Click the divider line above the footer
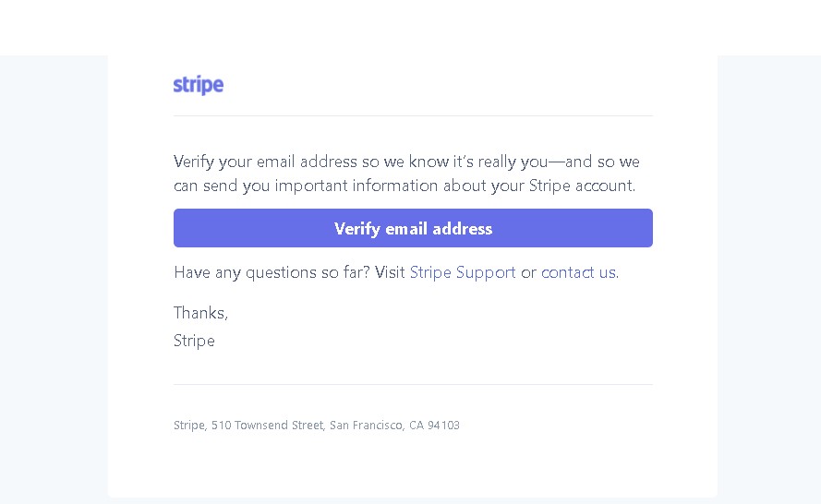The image size is (821, 504). pyautogui.click(x=413, y=385)
